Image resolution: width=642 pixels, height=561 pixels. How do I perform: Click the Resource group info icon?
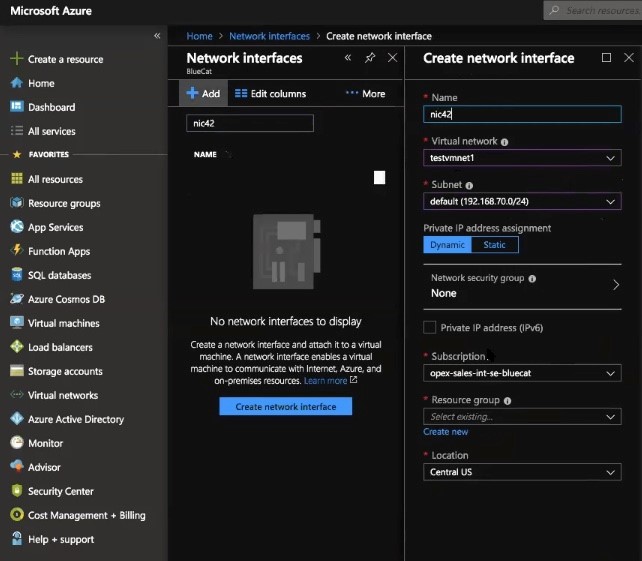[507, 401]
